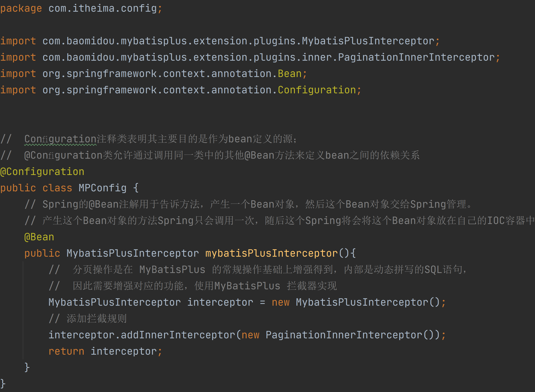
Task: Click the MPConfig class name
Action: pos(102,188)
